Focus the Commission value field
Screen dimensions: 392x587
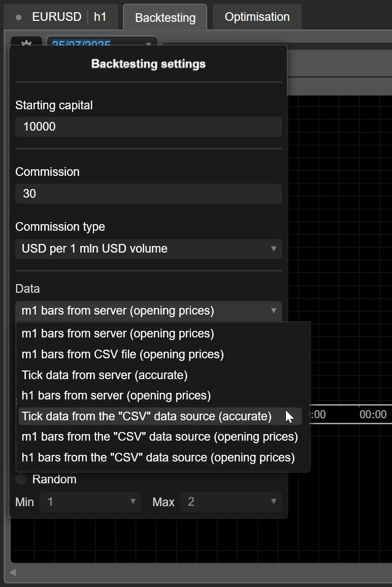click(148, 194)
